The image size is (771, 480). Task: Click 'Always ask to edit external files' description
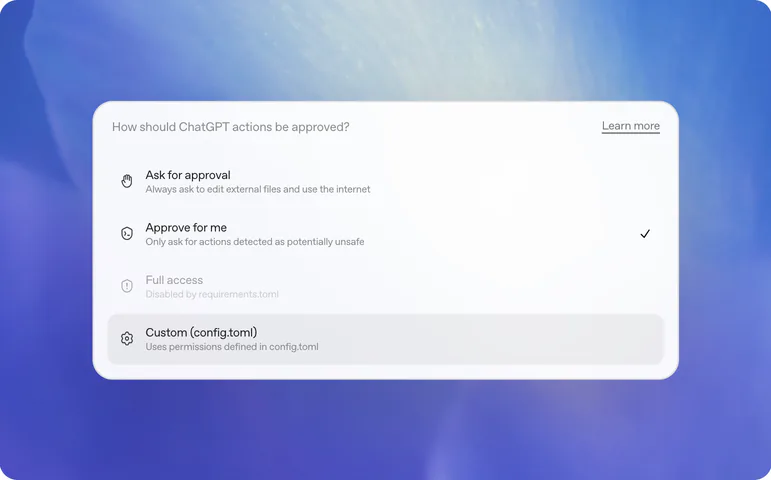(258, 189)
